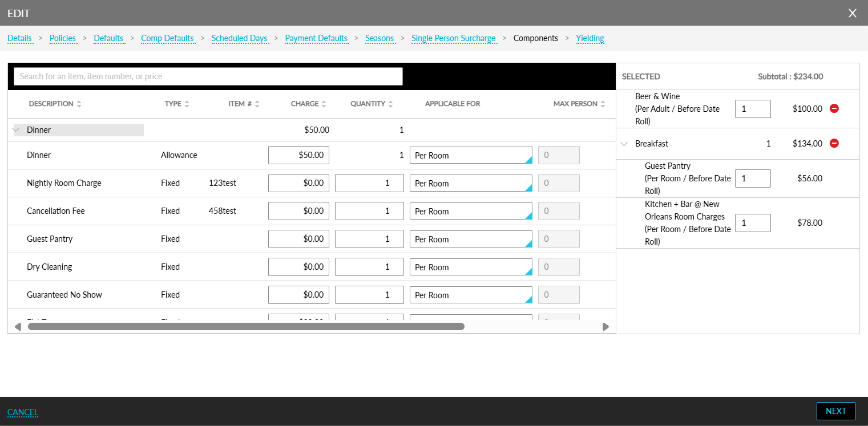The height and width of the screenshot is (426, 868).
Task: Close the Edit dialog with X
Action: pyautogui.click(x=852, y=13)
